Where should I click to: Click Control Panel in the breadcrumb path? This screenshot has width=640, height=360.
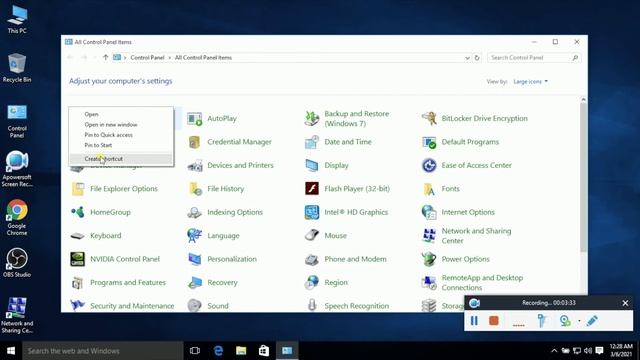(x=147, y=58)
